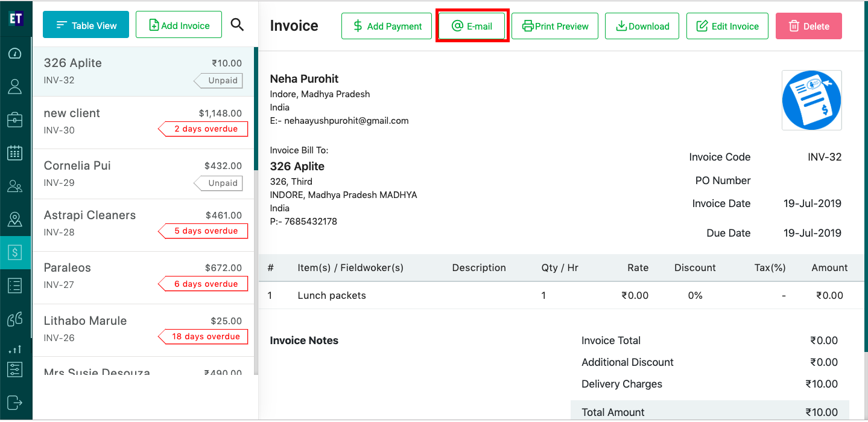868x422 pixels.
Task: Click the phone number 7685432178
Action: tap(311, 222)
